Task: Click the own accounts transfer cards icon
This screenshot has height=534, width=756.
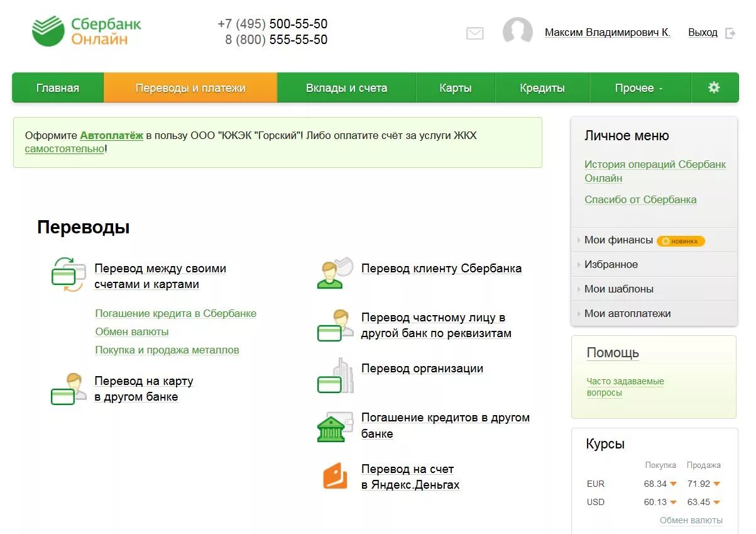Action: click(x=68, y=274)
